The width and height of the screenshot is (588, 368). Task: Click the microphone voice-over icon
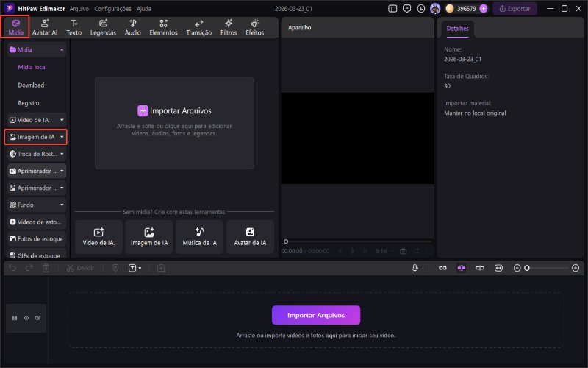point(415,268)
